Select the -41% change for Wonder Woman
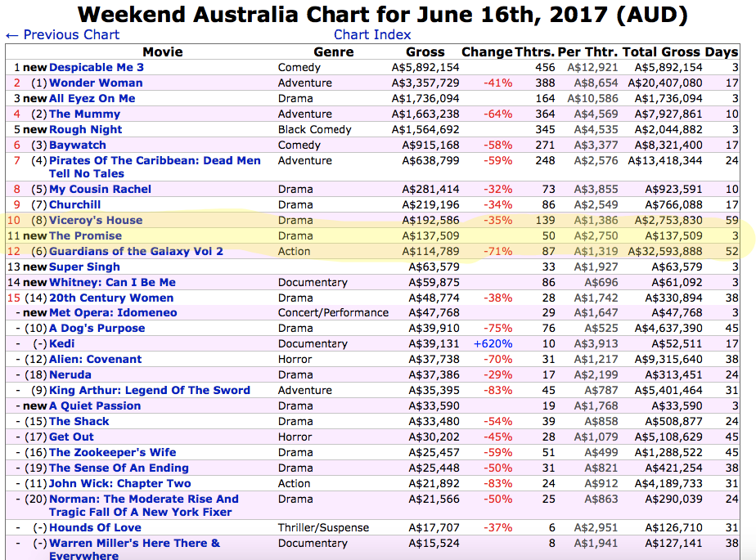 click(498, 83)
